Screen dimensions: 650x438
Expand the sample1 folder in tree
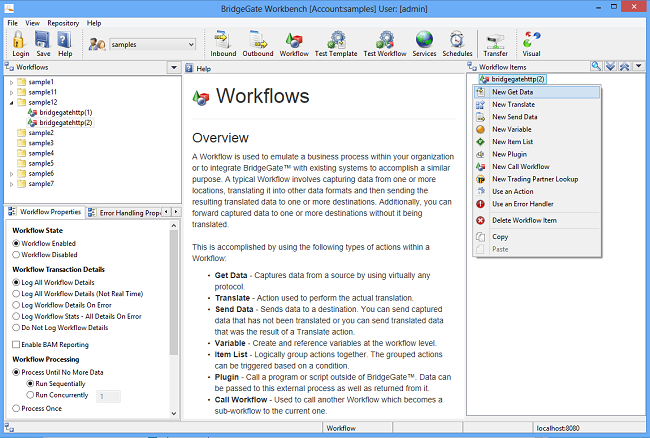[11, 81]
